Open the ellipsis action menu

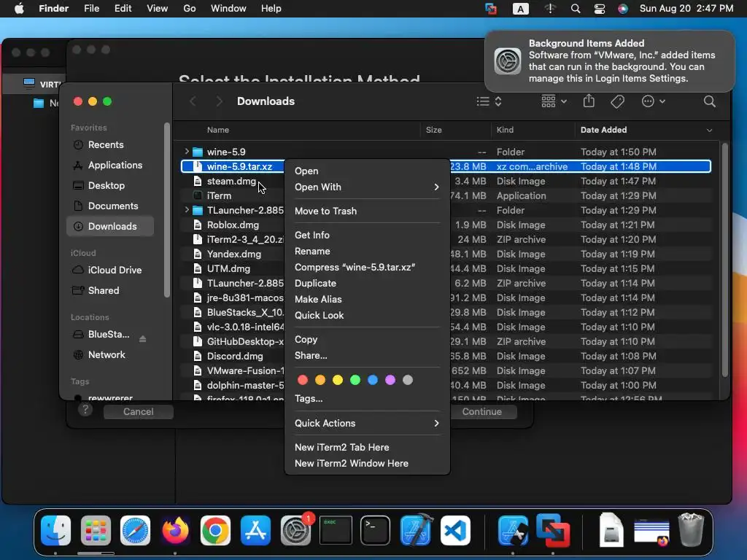coord(653,101)
